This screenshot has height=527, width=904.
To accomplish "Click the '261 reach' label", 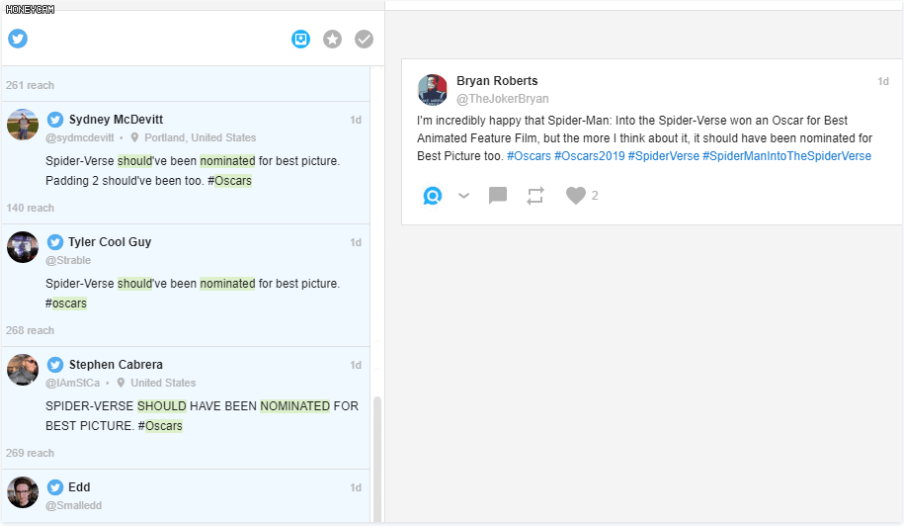I will pyautogui.click(x=30, y=85).
